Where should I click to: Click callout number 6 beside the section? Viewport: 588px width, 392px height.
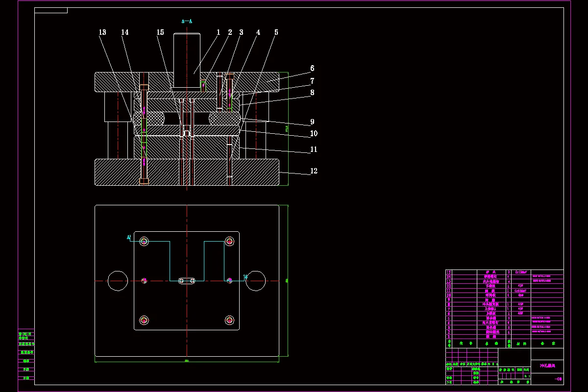[x=312, y=69]
